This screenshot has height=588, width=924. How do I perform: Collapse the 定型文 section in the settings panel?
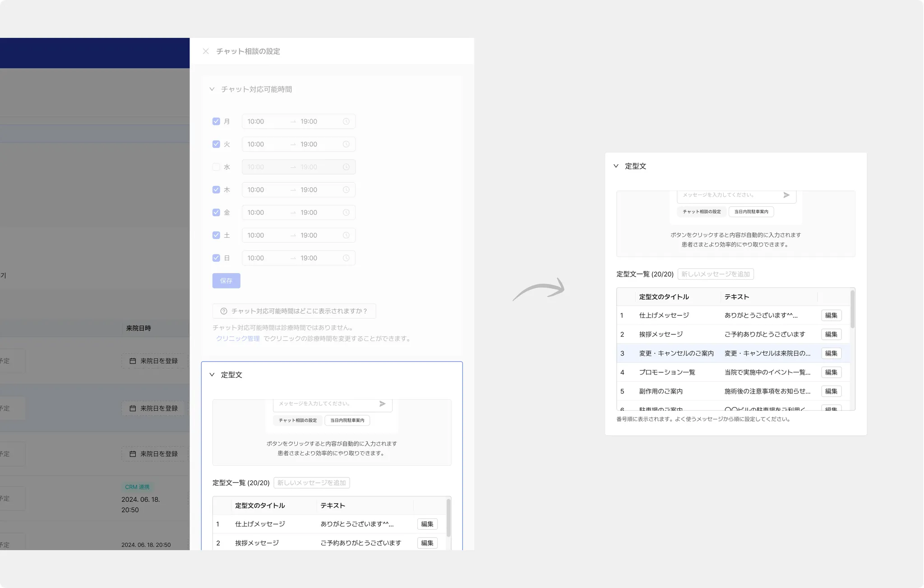(212, 375)
